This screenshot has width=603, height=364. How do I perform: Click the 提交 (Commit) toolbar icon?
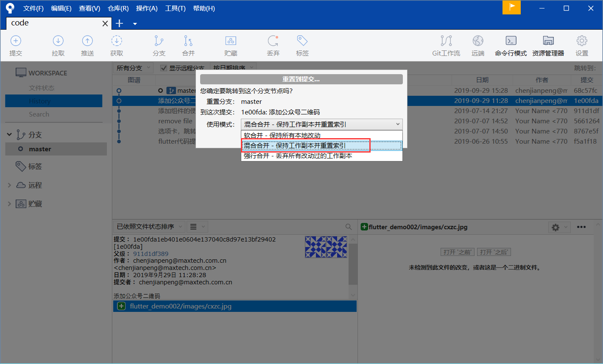point(16,44)
